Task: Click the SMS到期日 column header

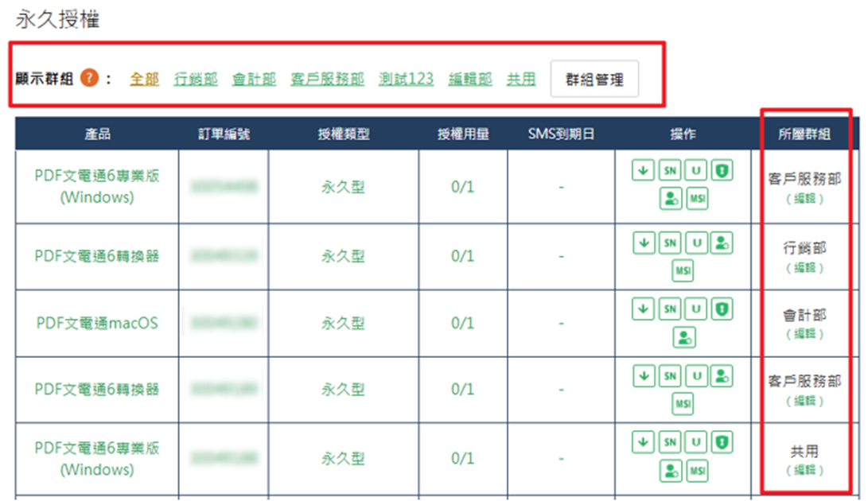Action: [562, 134]
